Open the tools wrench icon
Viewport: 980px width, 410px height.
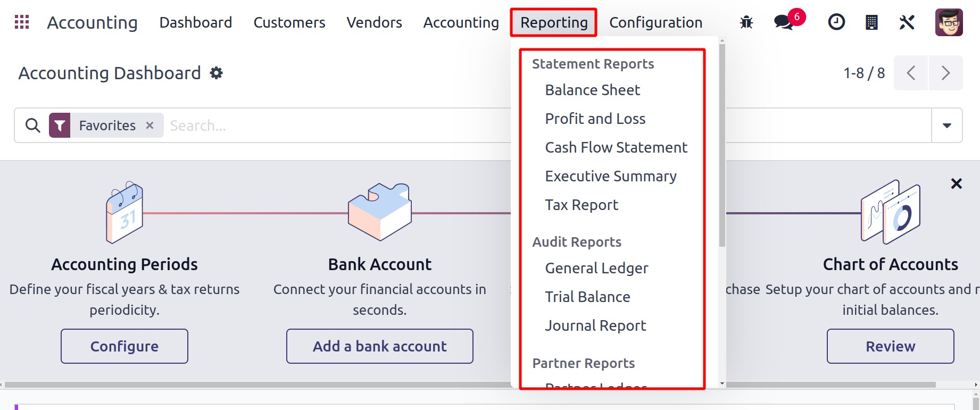[x=907, y=22]
